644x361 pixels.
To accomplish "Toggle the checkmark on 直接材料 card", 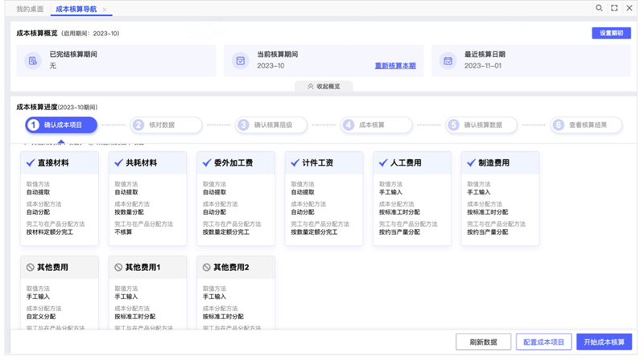I will (30, 162).
